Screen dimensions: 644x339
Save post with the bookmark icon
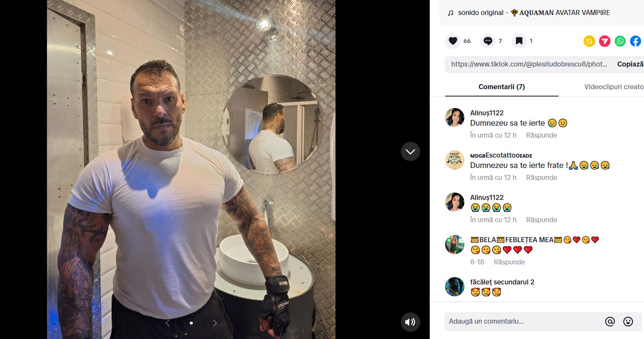pyautogui.click(x=519, y=41)
